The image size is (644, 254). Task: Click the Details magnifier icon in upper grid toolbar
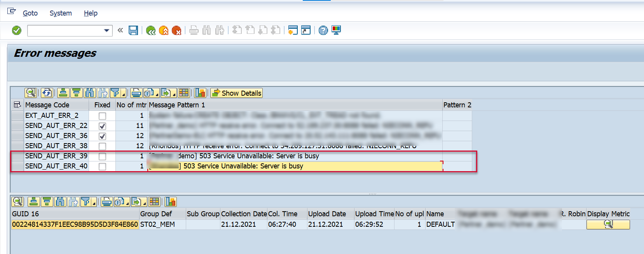30,93
